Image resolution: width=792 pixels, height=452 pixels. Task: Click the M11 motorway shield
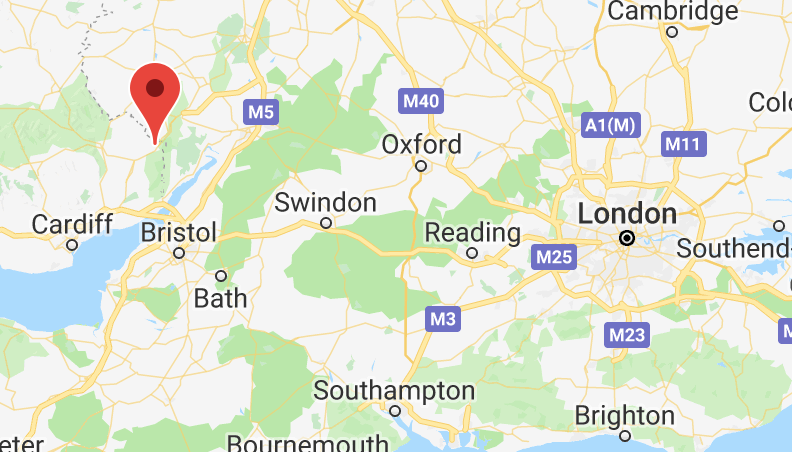coord(684,144)
